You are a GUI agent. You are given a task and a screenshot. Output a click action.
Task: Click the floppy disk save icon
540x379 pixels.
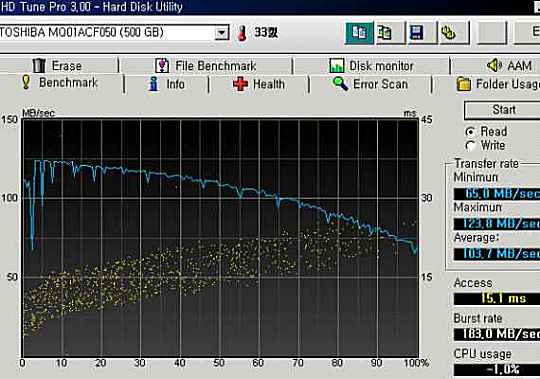416,33
